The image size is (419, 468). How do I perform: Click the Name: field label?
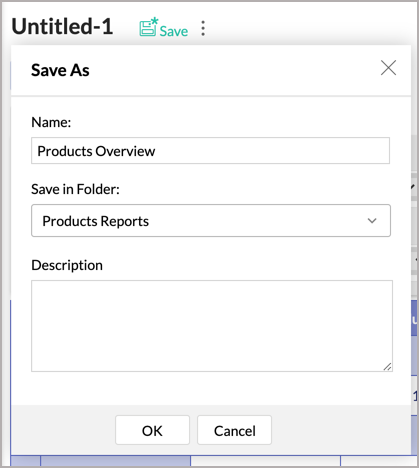point(51,122)
